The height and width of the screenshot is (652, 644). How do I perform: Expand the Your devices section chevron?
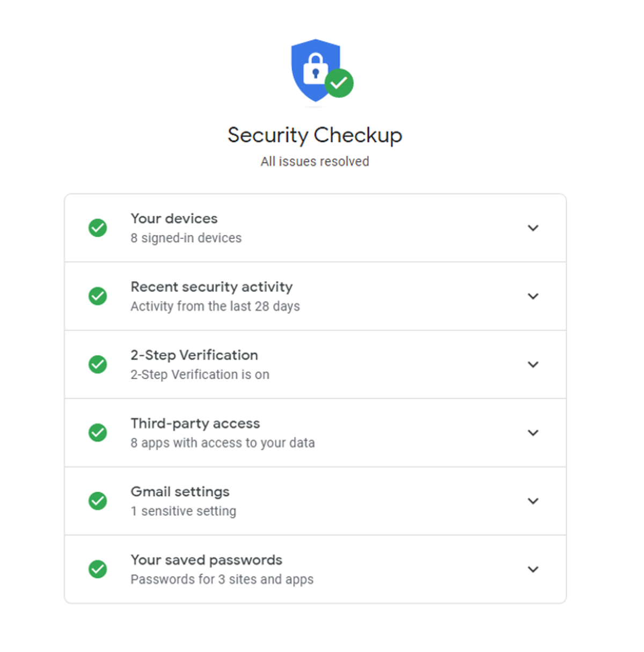[533, 228]
